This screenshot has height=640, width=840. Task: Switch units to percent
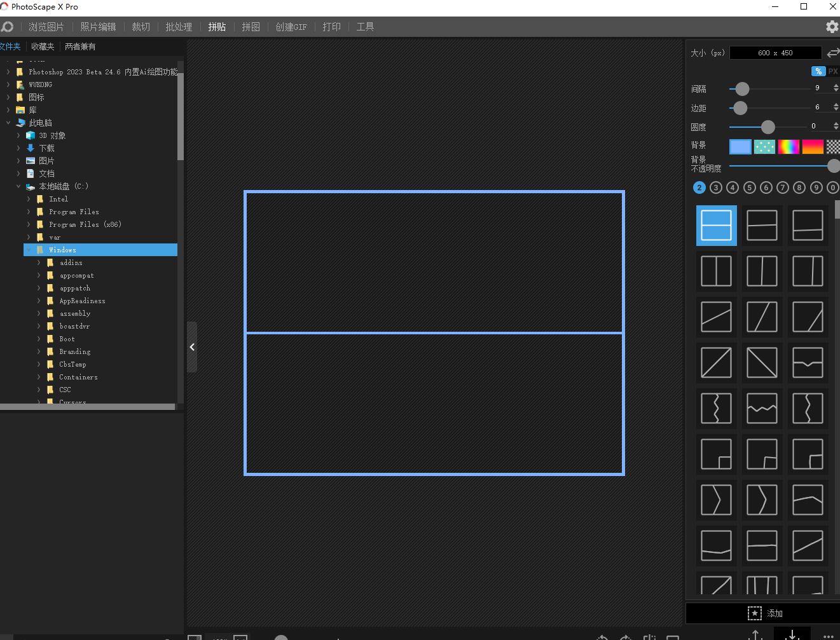pyautogui.click(x=818, y=71)
